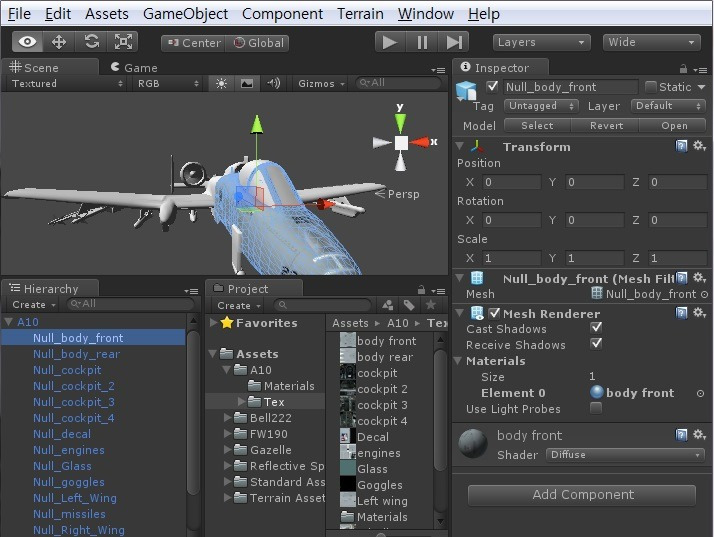
Task: Open the GameObject menu
Action: pos(185,14)
